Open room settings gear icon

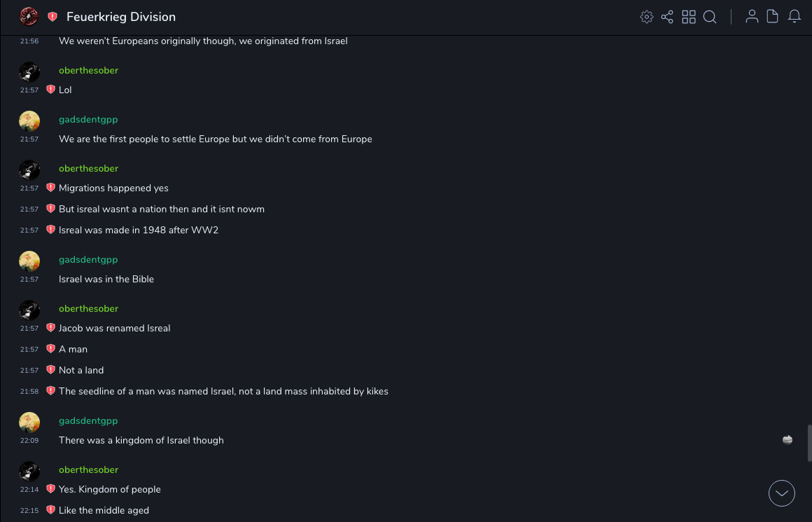point(647,17)
